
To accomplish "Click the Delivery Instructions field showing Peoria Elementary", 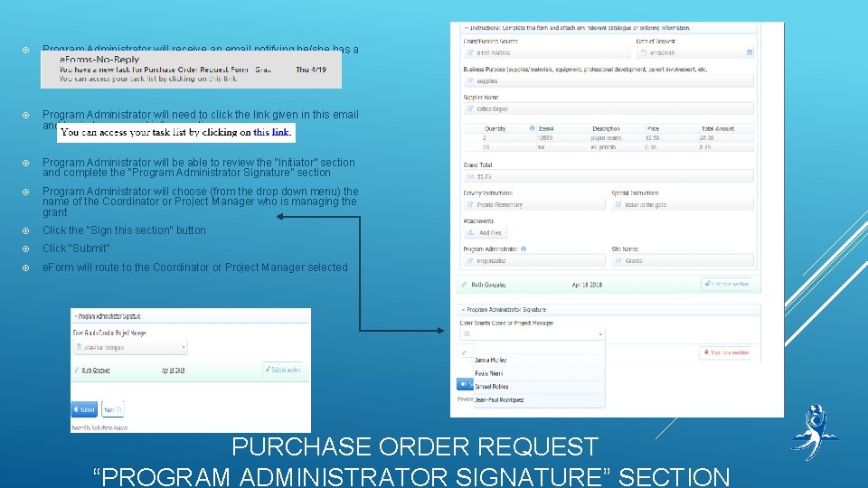I will pos(534,205).
